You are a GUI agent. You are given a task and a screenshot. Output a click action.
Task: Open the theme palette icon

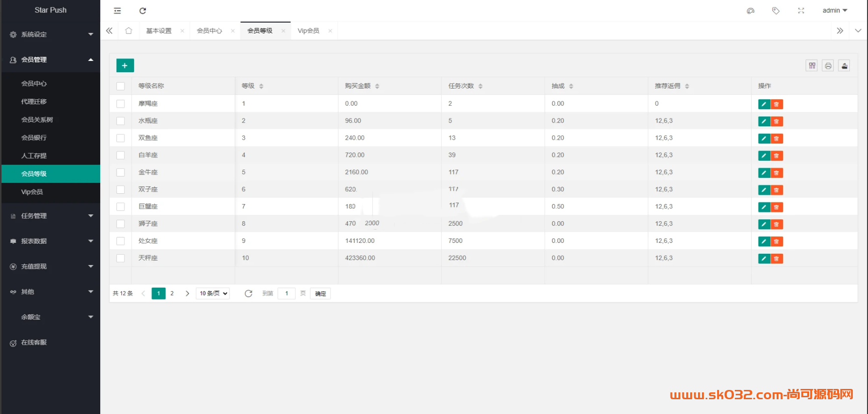coord(751,11)
